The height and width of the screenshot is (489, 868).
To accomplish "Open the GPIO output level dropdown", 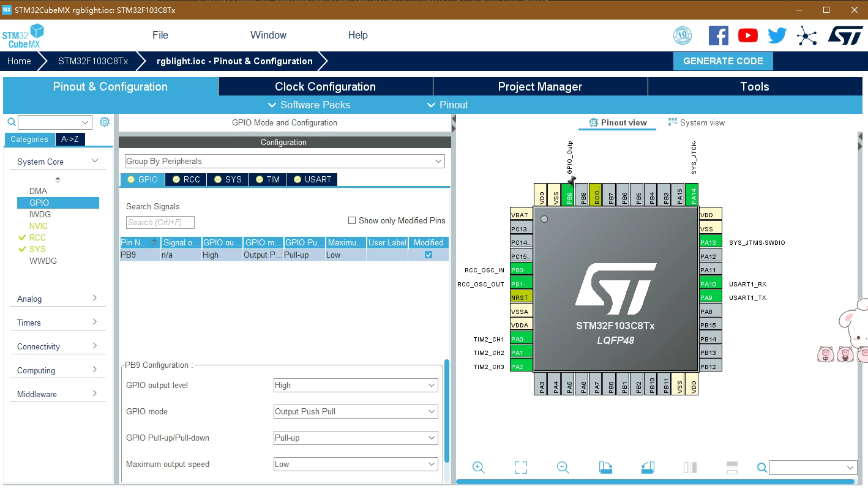I will click(x=356, y=385).
